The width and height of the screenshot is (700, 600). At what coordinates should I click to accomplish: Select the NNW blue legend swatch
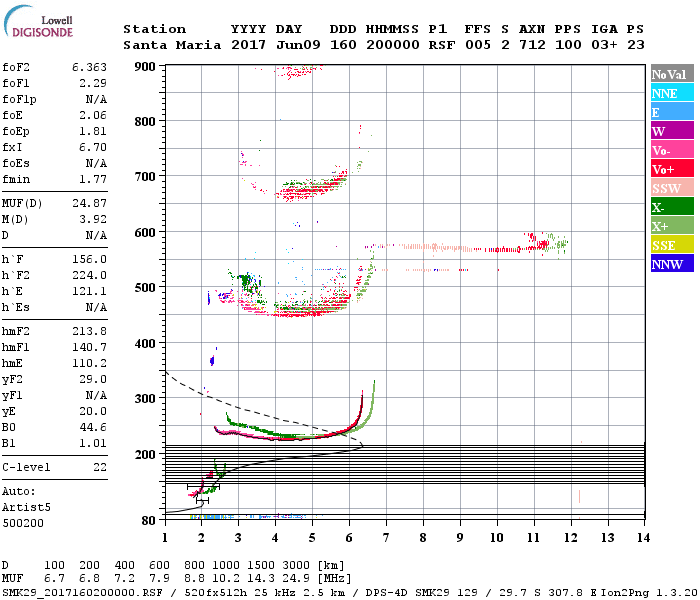pos(672,264)
